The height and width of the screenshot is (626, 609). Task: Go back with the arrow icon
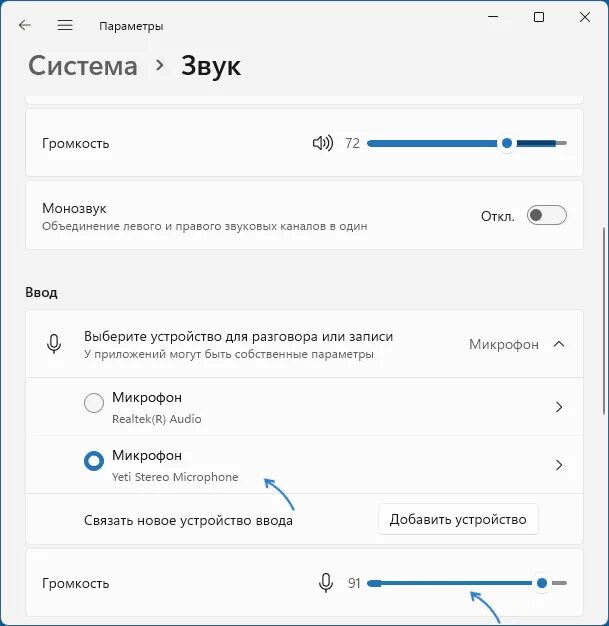pos(25,26)
